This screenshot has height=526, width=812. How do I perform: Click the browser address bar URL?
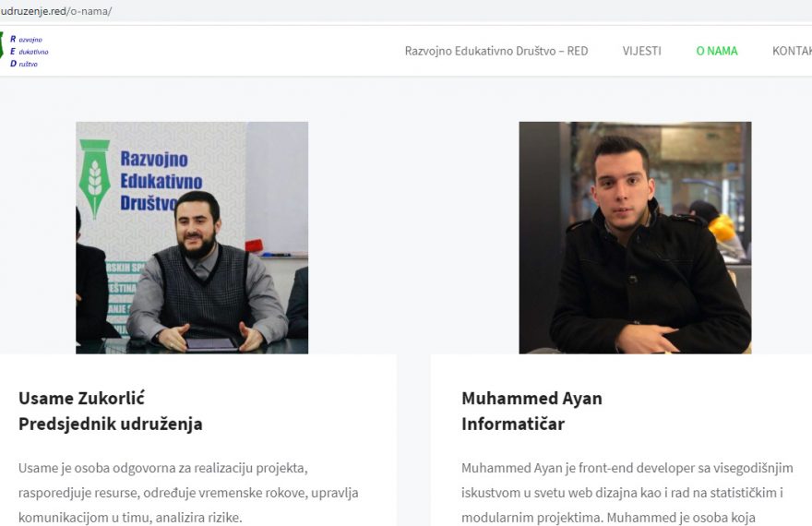click(56, 11)
